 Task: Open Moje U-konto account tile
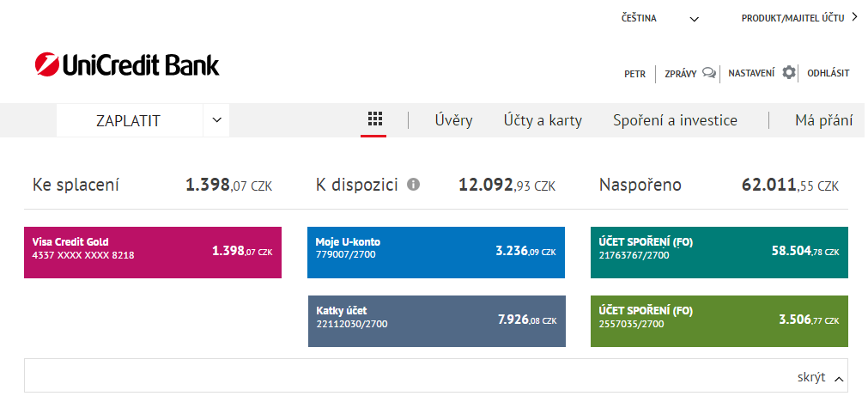(436, 252)
